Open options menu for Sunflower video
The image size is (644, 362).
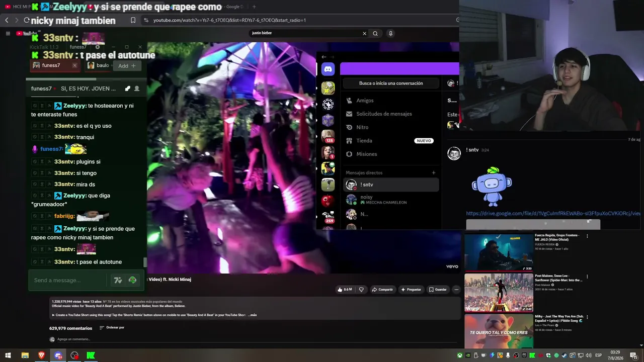click(587, 277)
